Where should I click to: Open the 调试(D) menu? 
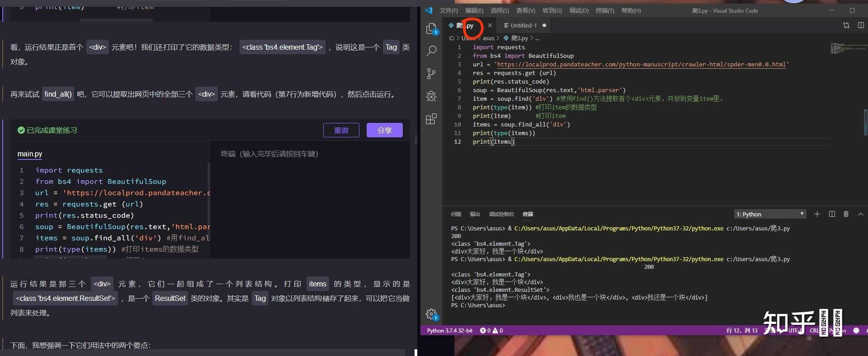[579, 10]
